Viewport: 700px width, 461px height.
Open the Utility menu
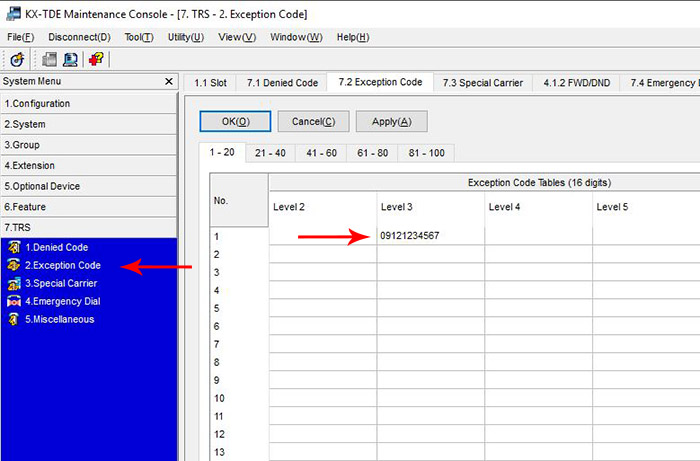click(186, 37)
